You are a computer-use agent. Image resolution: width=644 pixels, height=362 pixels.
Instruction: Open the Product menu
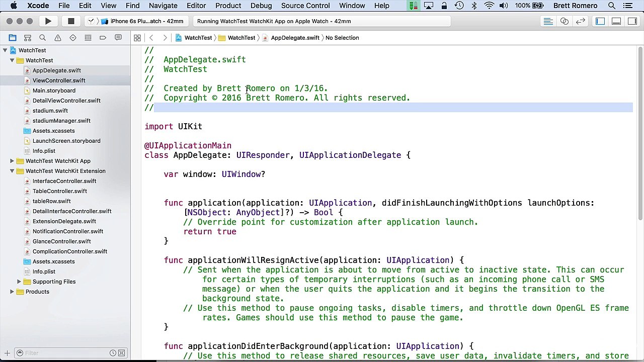[x=228, y=6]
